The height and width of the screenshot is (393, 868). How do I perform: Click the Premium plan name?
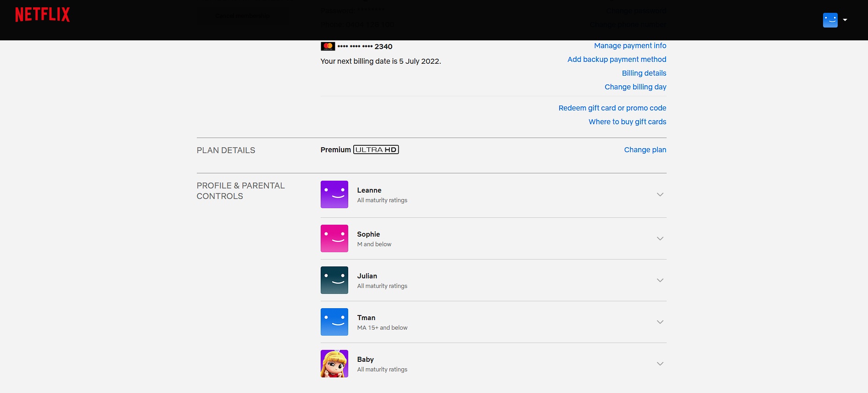point(336,150)
